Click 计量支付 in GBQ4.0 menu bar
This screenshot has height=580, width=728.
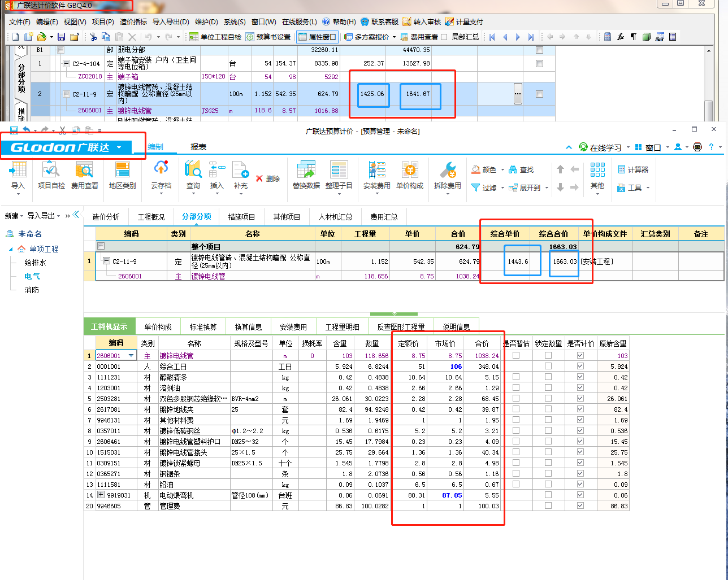tap(464, 21)
